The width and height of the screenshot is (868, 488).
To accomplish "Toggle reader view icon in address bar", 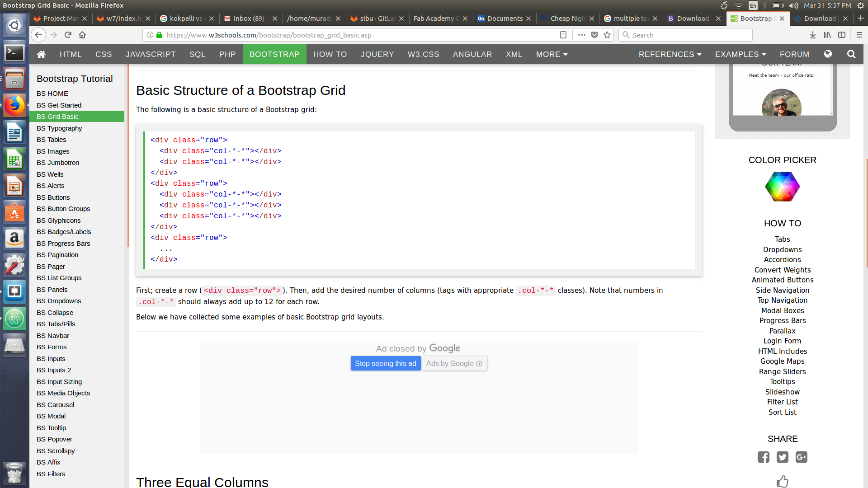I will 563,35.
